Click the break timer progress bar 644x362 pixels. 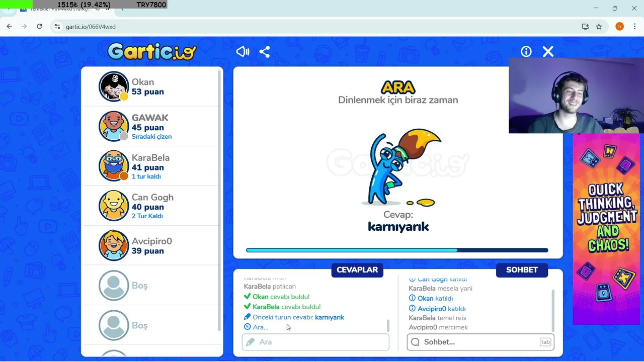click(x=397, y=250)
